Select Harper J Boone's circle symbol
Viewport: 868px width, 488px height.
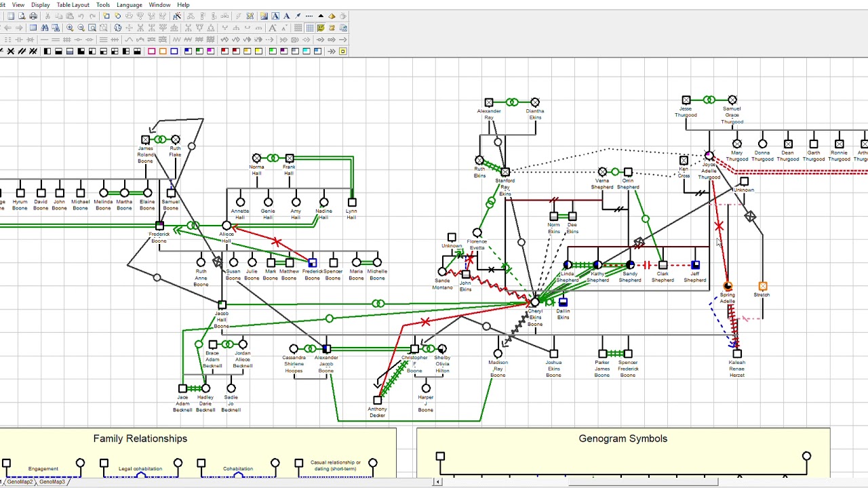coord(426,389)
